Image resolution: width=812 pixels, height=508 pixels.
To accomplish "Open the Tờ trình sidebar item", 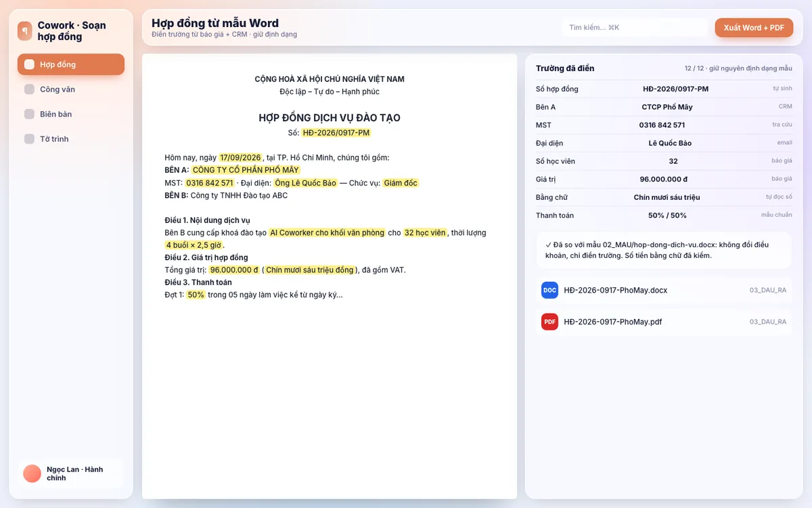I will pyautogui.click(x=71, y=139).
